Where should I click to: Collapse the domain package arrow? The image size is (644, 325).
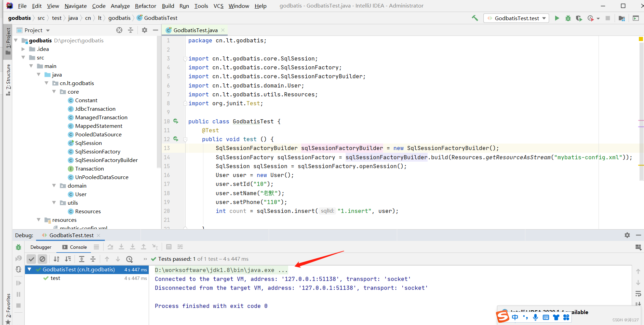pyautogui.click(x=54, y=186)
